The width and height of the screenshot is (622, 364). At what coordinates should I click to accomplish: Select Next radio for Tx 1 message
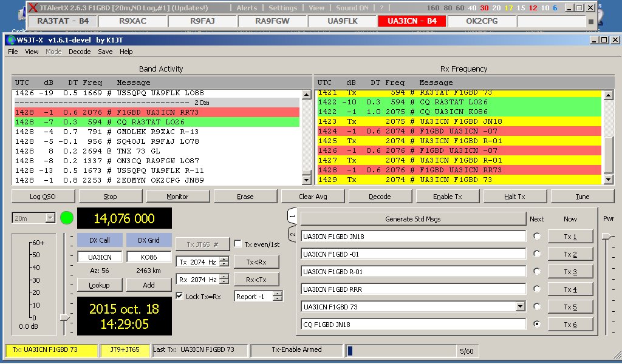(537, 236)
